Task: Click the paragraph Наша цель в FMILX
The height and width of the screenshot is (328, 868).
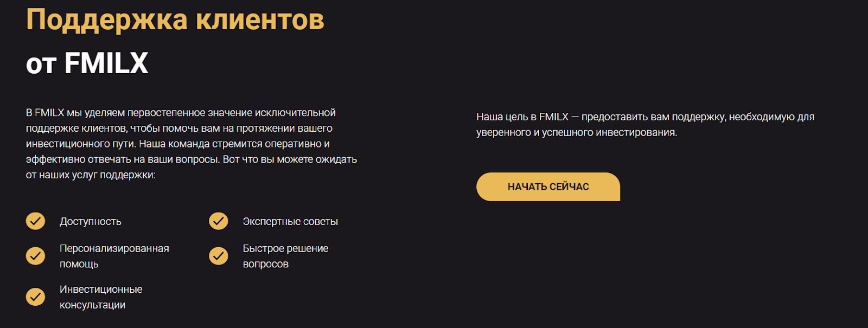Action: (x=646, y=124)
